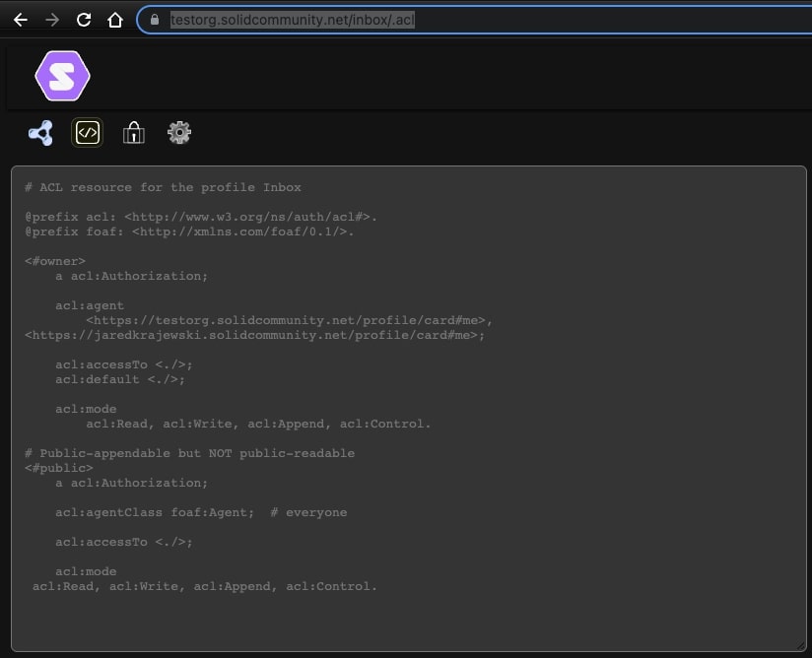Select the source code view icon
This screenshot has height=658, width=812.
point(87,133)
